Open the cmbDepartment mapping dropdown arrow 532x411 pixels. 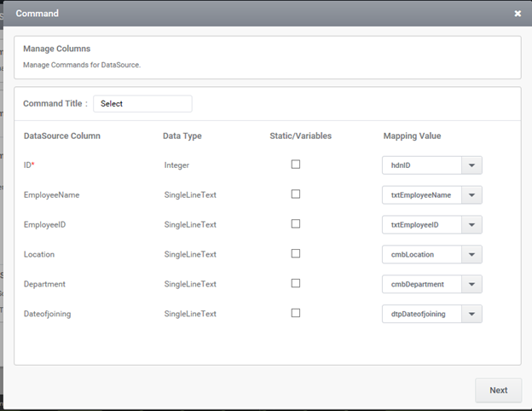pos(471,285)
